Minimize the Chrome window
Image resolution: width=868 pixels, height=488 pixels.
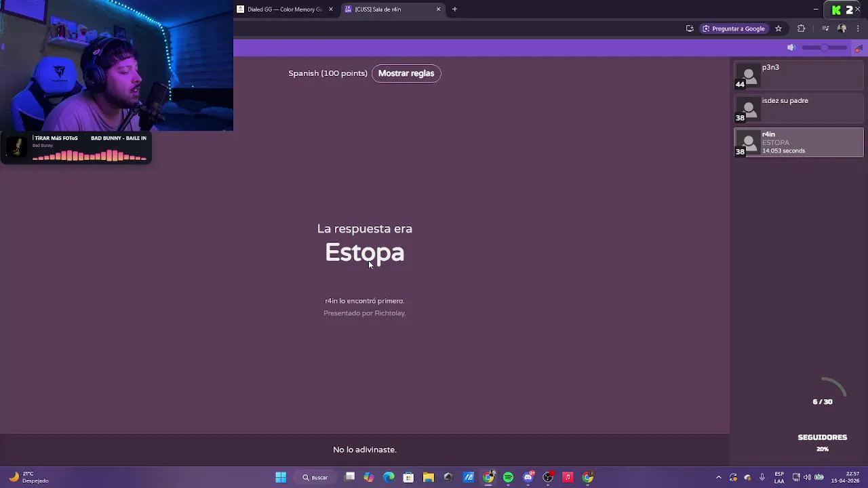point(815,9)
